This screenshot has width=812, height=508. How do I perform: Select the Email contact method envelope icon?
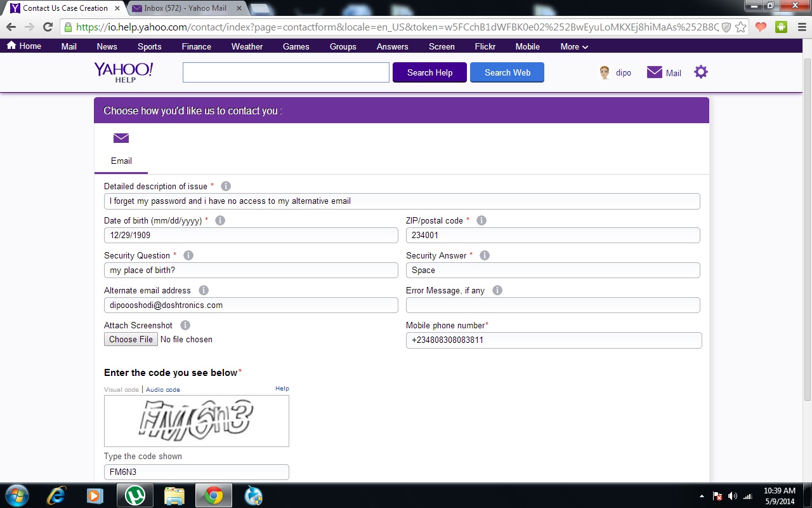pos(121,138)
